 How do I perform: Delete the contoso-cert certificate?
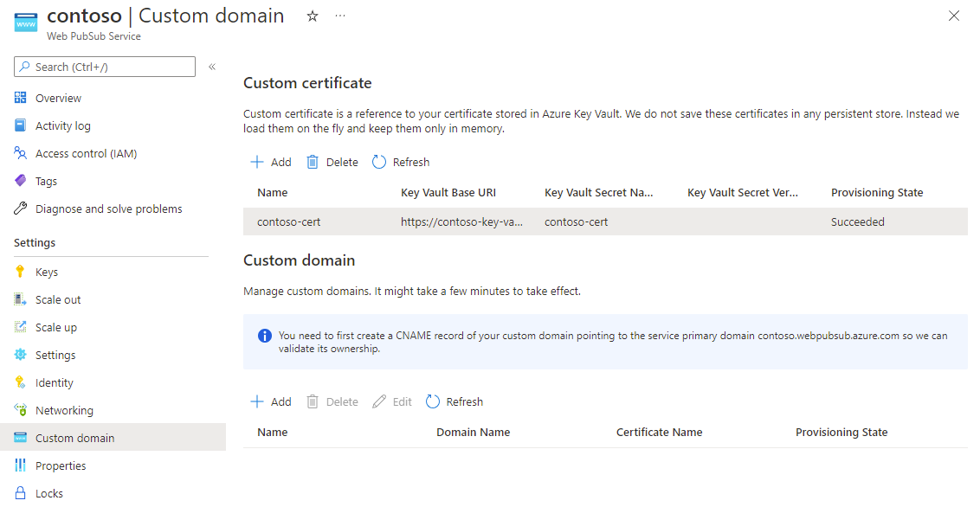332,162
